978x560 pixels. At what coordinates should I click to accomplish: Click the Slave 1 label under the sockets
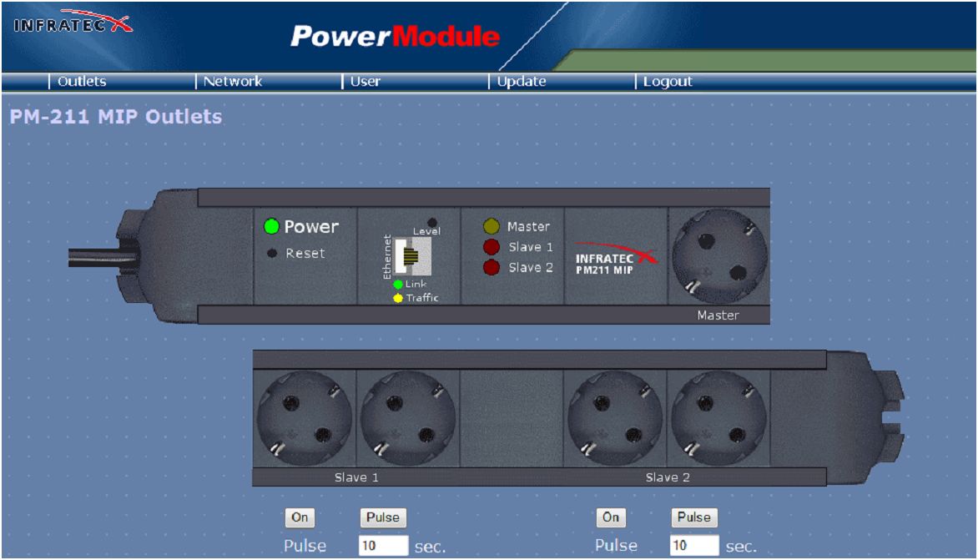pos(356,477)
